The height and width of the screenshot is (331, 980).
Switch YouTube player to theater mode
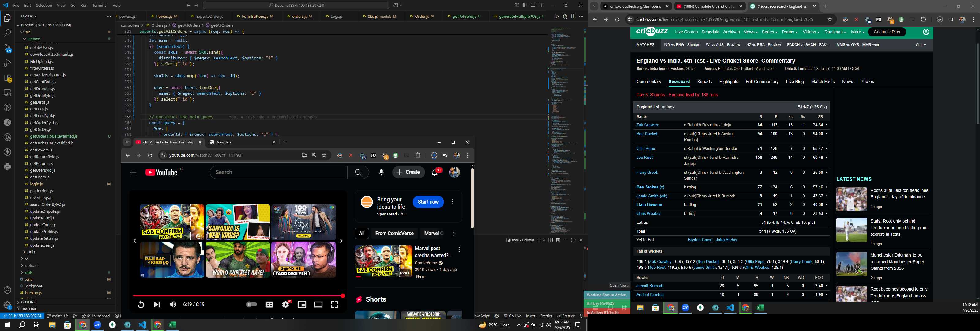(318, 304)
